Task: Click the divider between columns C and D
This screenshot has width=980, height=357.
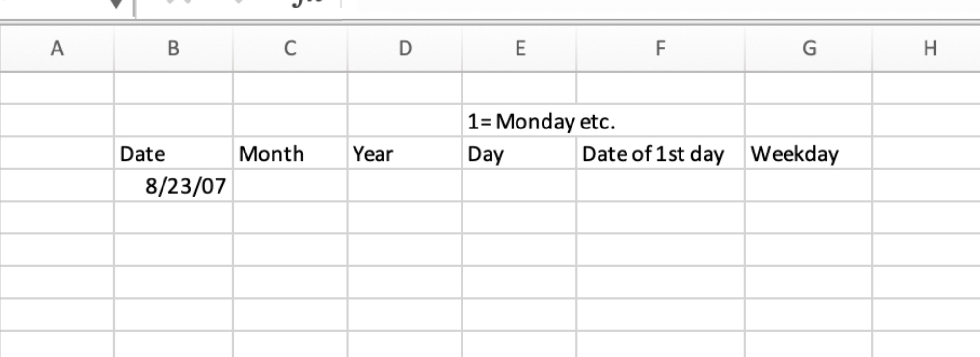Action: click(347, 48)
